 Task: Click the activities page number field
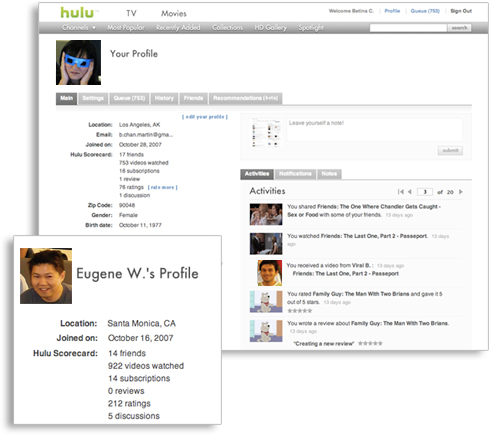pyautogui.click(x=425, y=192)
